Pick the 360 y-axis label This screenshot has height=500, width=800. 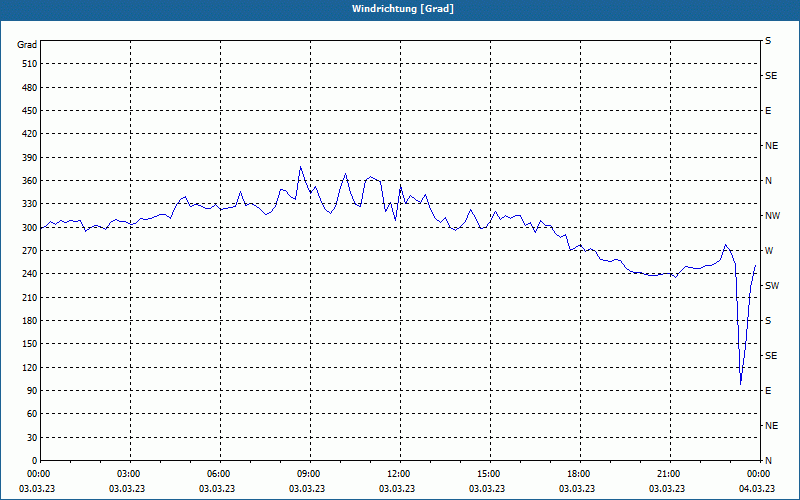tap(30, 181)
